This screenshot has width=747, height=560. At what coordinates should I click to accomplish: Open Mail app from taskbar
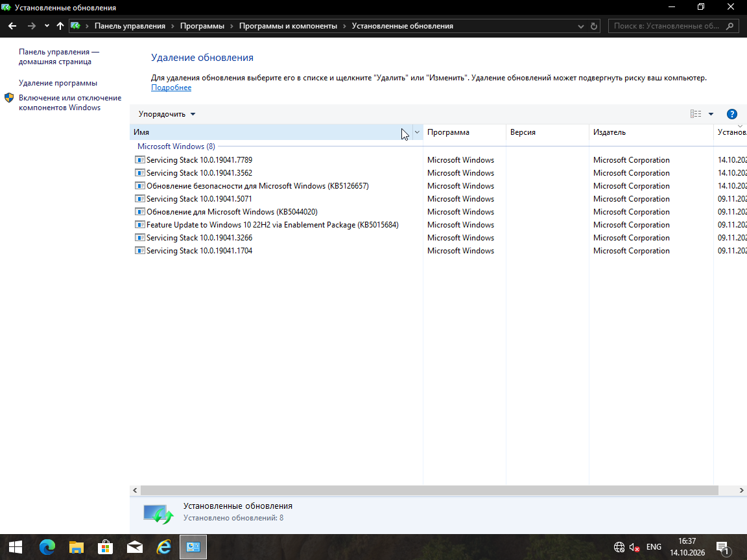[x=135, y=547]
